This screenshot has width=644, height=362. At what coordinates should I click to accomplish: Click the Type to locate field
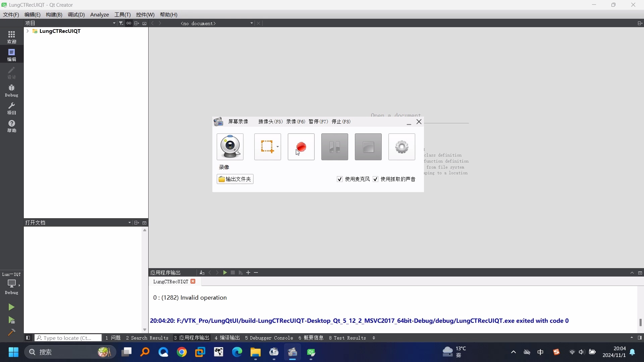coord(68,338)
